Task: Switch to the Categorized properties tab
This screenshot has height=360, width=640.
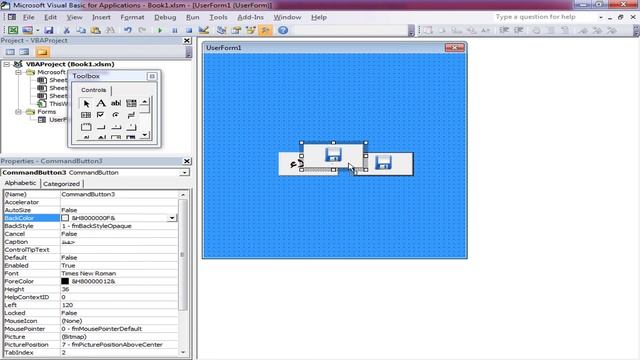Action: pyautogui.click(x=62, y=184)
